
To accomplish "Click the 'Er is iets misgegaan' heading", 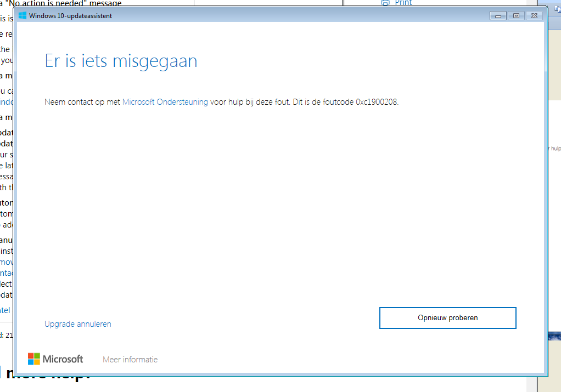I will (121, 61).
